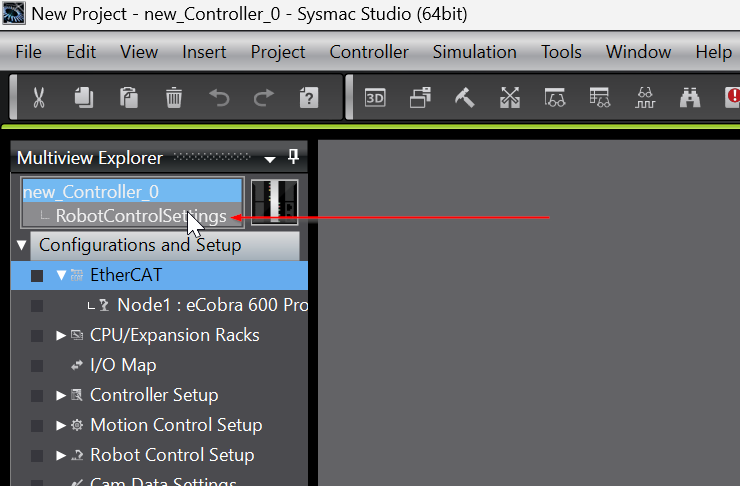Image resolution: width=740 pixels, height=486 pixels.
Task: Click the Delete trash can icon
Action: coord(174,98)
